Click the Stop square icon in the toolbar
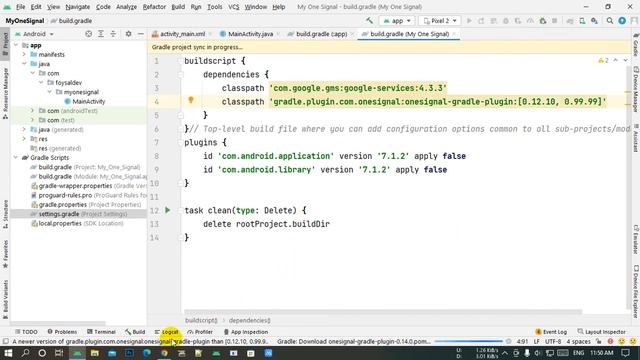This screenshot has width=640, height=360. click(555, 20)
